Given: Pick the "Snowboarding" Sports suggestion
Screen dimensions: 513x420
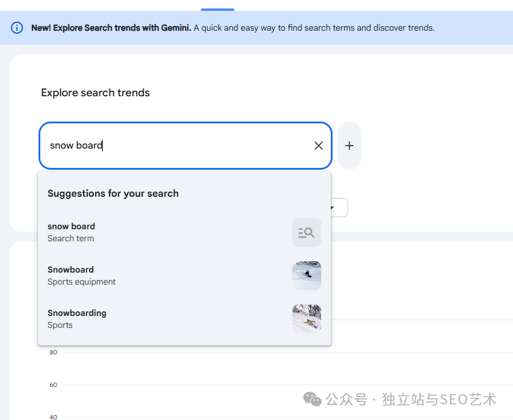Looking at the screenshot, I should tap(77, 319).
